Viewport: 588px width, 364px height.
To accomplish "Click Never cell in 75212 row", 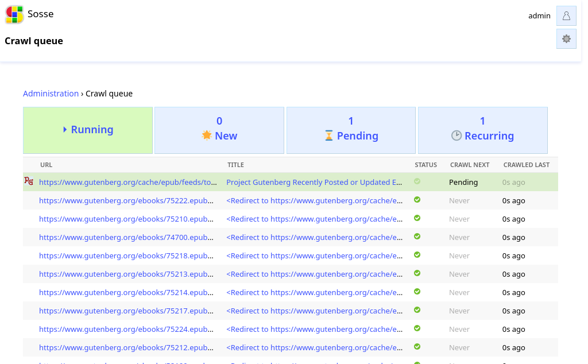I will 459,347.
